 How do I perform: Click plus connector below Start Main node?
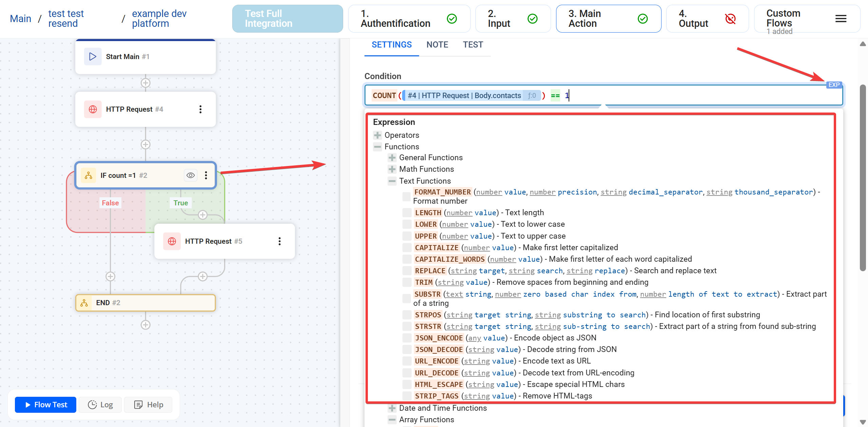pyautogui.click(x=145, y=83)
